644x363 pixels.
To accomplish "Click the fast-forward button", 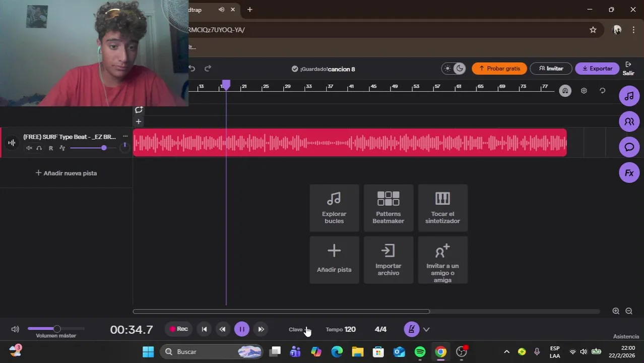I will [261, 329].
